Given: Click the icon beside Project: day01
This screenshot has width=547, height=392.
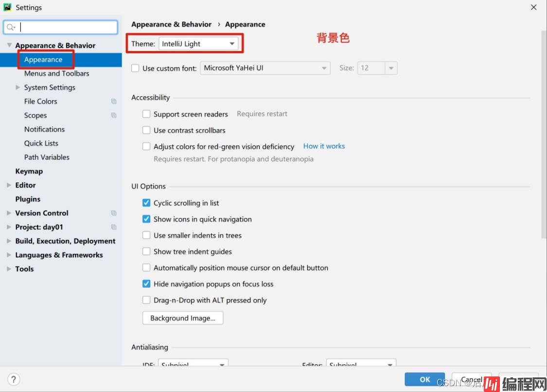Looking at the screenshot, I should pos(114,227).
